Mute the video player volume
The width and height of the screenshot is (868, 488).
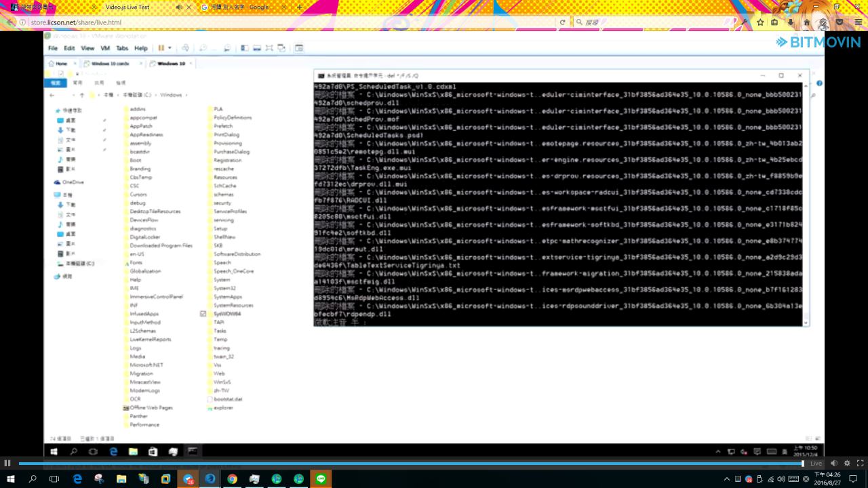pos(834,464)
